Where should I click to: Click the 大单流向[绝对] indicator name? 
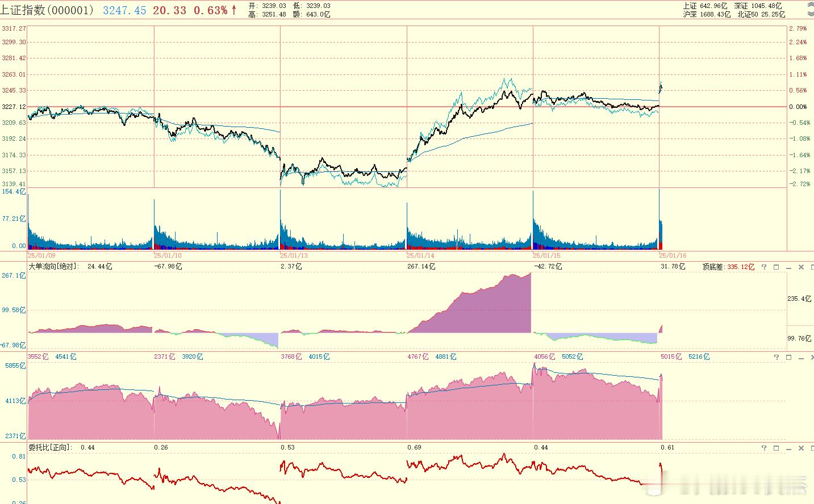[x=55, y=266]
